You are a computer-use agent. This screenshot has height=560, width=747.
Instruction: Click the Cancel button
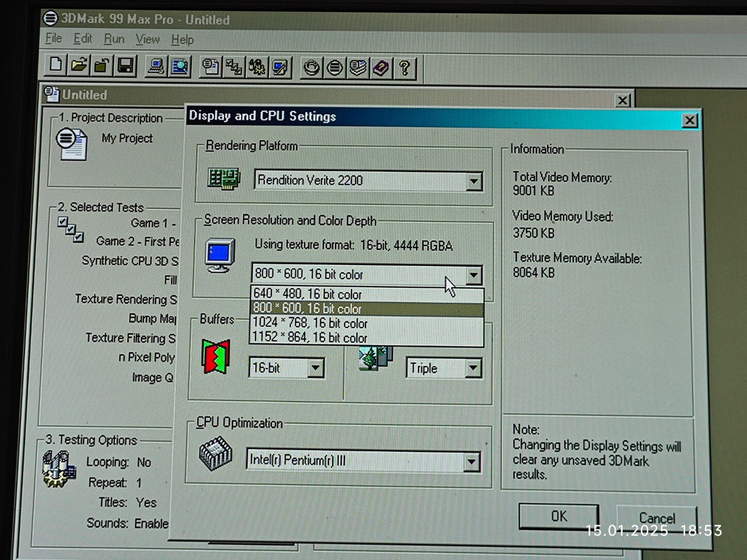(x=656, y=518)
